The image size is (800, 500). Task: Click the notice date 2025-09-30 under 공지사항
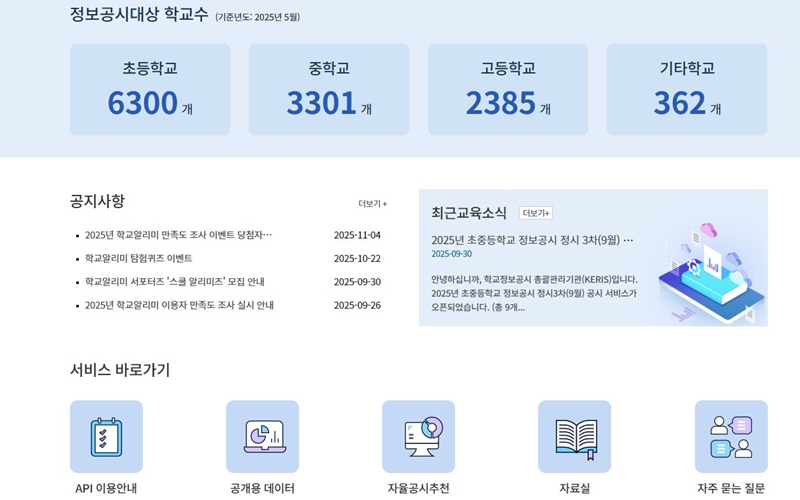tap(357, 282)
